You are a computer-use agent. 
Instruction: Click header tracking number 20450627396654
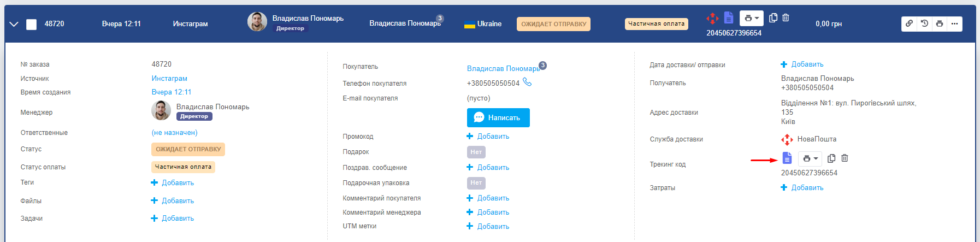[734, 33]
